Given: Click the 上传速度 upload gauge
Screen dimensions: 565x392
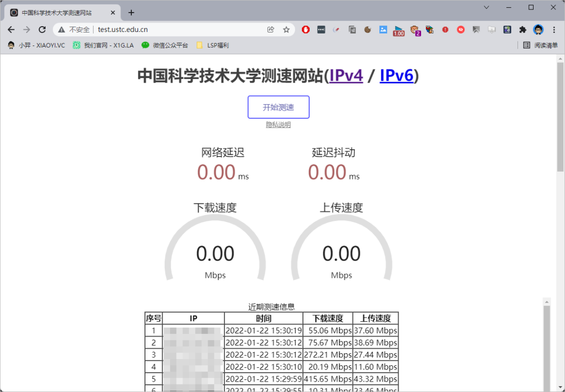Looking at the screenshot, I should click(x=341, y=248).
